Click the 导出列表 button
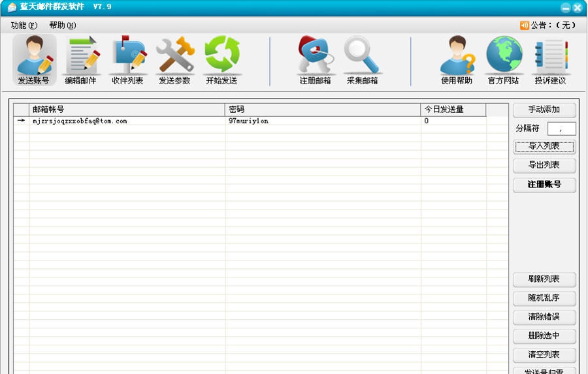This screenshot has width=588, height=374. pos(544,165)
